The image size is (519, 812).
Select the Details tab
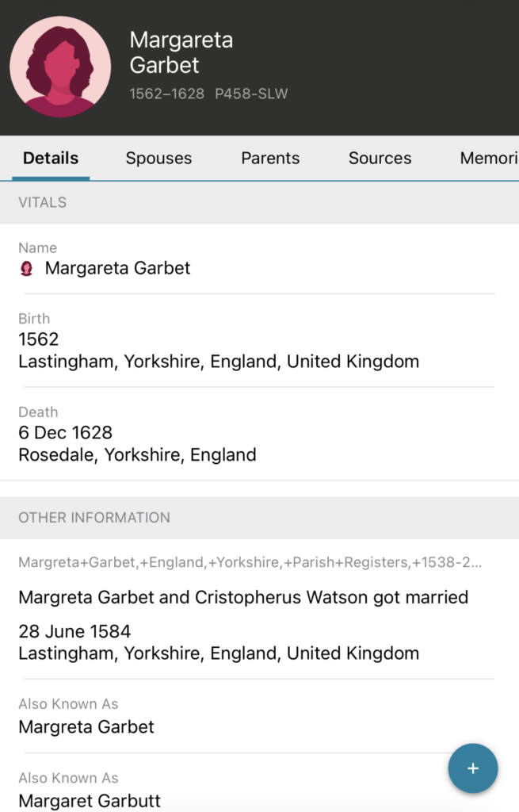pos(51,158)
